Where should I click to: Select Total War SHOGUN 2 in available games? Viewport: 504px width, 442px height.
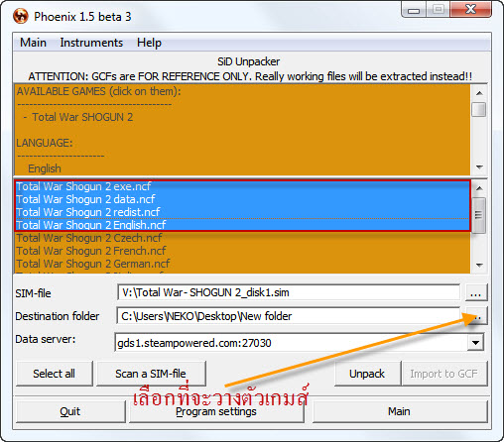82,117
